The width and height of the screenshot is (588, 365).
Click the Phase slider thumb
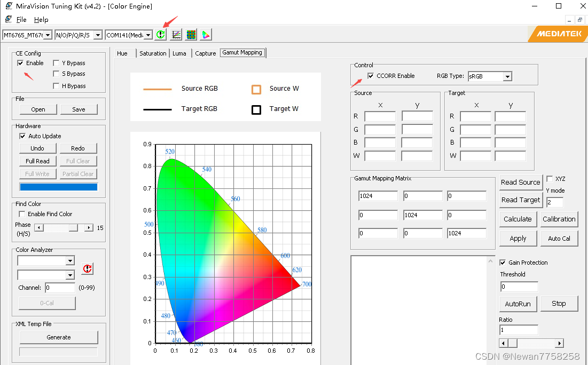pyautogui.click(x=74, y=227)
